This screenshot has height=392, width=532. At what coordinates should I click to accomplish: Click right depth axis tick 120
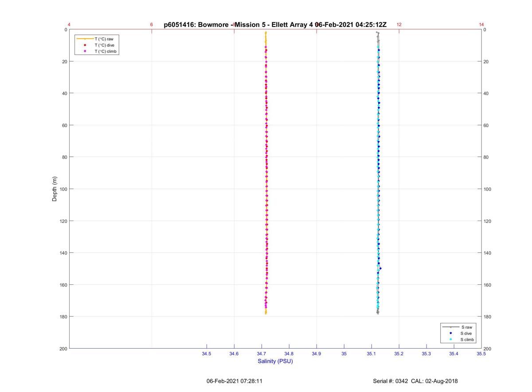tap(488, 221)
